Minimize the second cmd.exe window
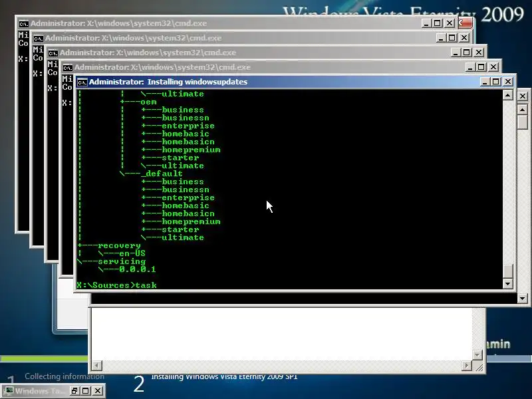Image resolution: width=532 pixels, height=399 pixels. coord(441,38)
